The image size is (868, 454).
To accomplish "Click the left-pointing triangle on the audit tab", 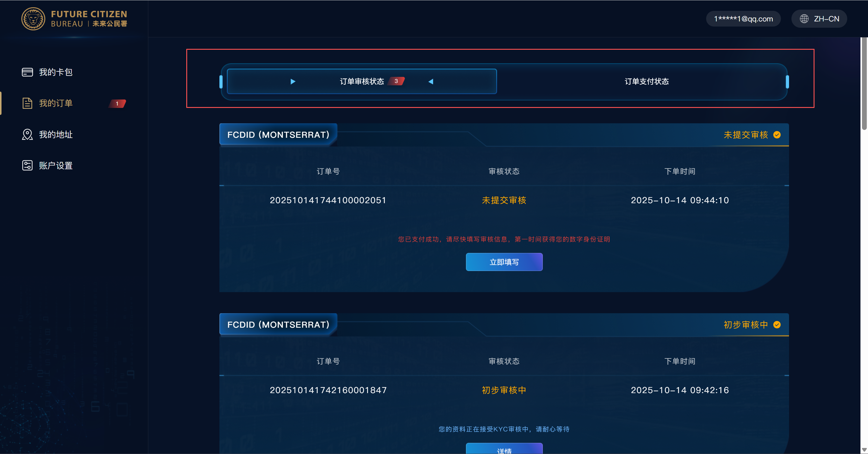I will point(431,82).
